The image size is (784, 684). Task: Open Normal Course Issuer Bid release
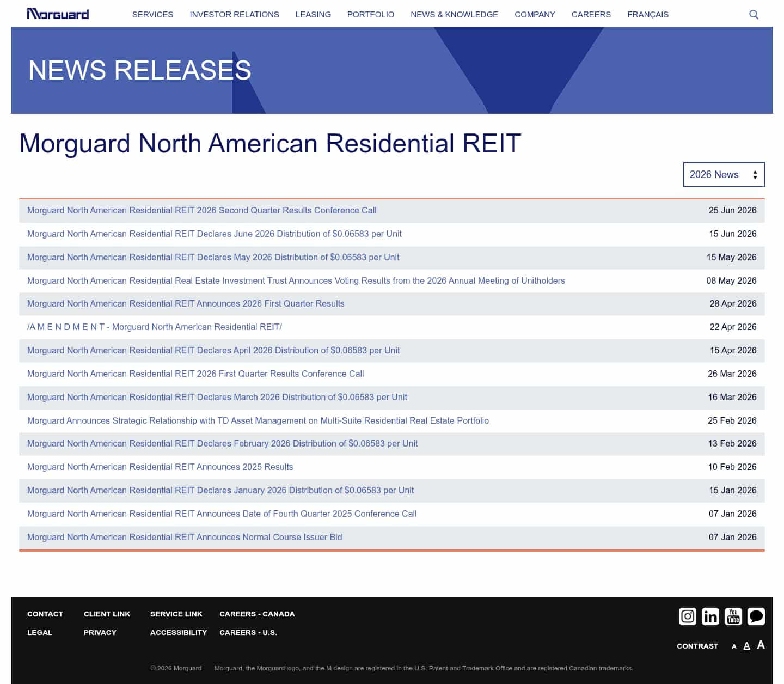point(185,537)
